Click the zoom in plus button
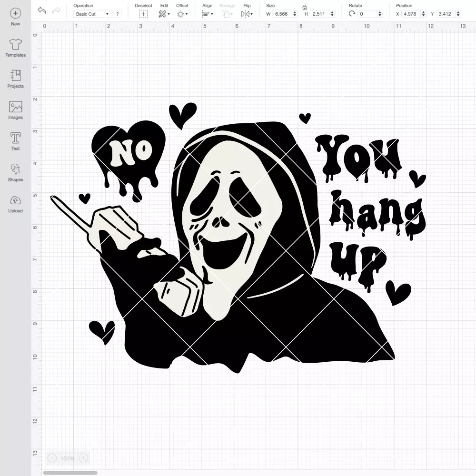The image size is (476, 476). tap(83, 458)
